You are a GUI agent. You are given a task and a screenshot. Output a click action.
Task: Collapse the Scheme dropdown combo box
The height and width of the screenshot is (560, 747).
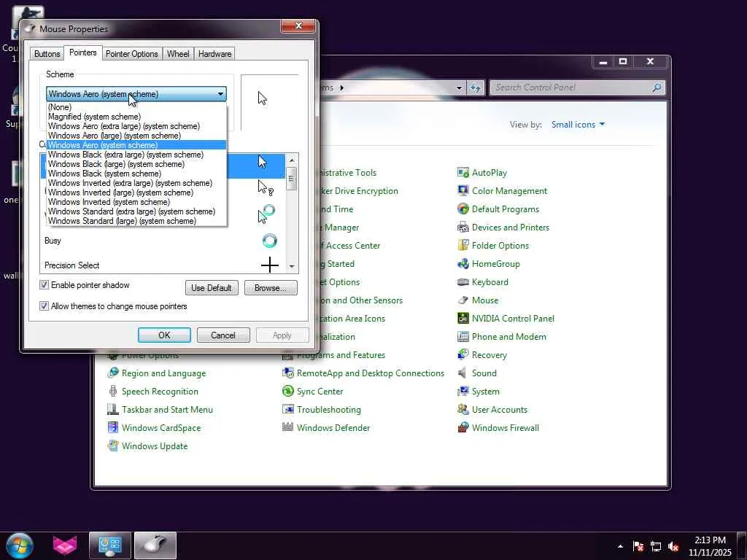pos(136,94)
